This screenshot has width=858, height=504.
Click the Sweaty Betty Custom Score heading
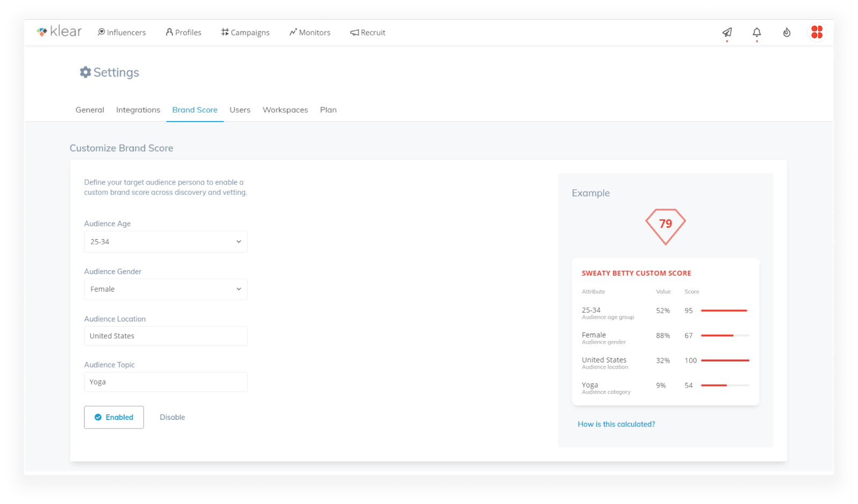pyautogui.click(x=637, y=273)
